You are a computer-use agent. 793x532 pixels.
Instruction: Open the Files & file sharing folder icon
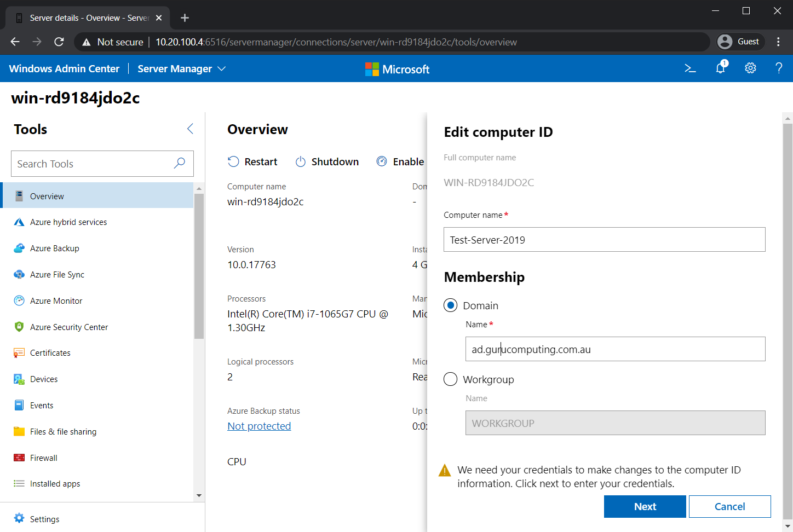tap(19, 431)
